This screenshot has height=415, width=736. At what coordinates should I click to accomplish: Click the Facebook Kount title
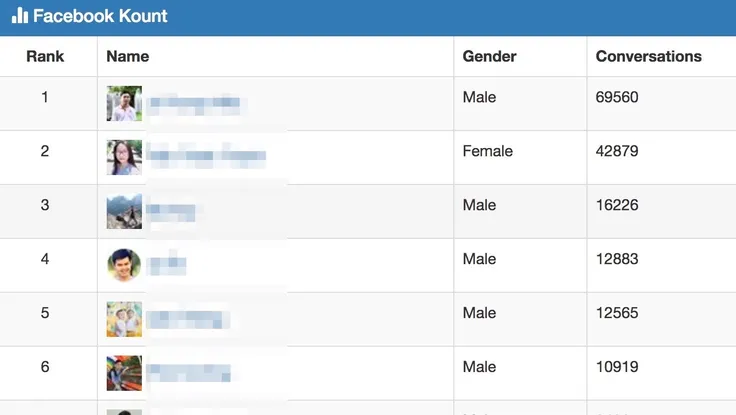100,16
